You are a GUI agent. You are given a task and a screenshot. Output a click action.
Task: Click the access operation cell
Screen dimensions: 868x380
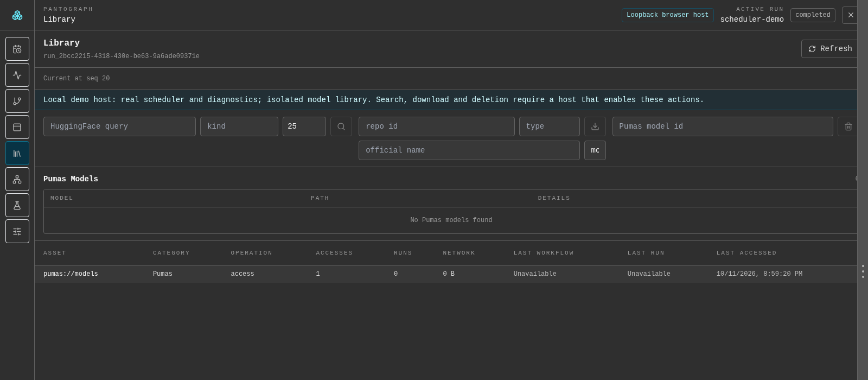pos(242,274)
